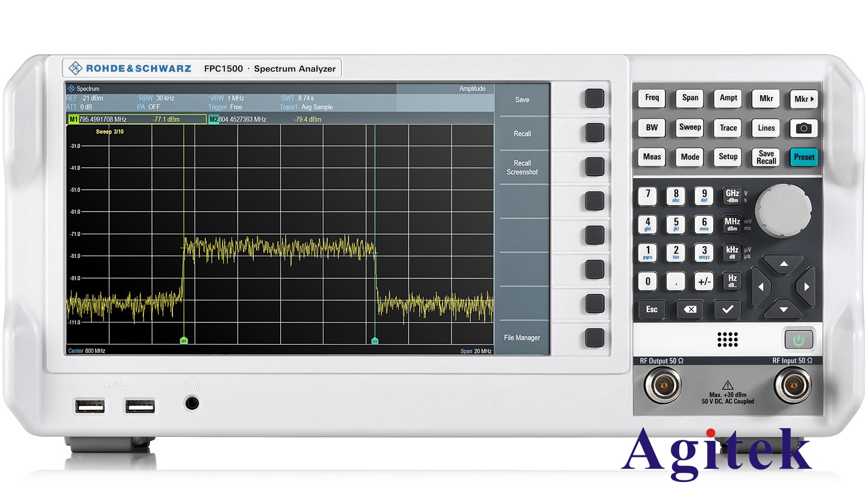Open the Meas measurement menu key
The image size is (868, 488).
click(652, 157)
